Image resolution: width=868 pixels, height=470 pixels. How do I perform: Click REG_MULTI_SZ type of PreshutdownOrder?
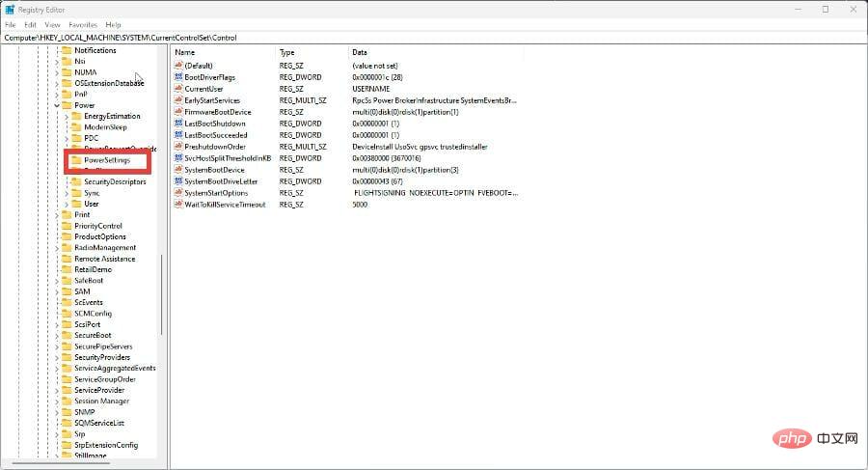click(303, 147)
